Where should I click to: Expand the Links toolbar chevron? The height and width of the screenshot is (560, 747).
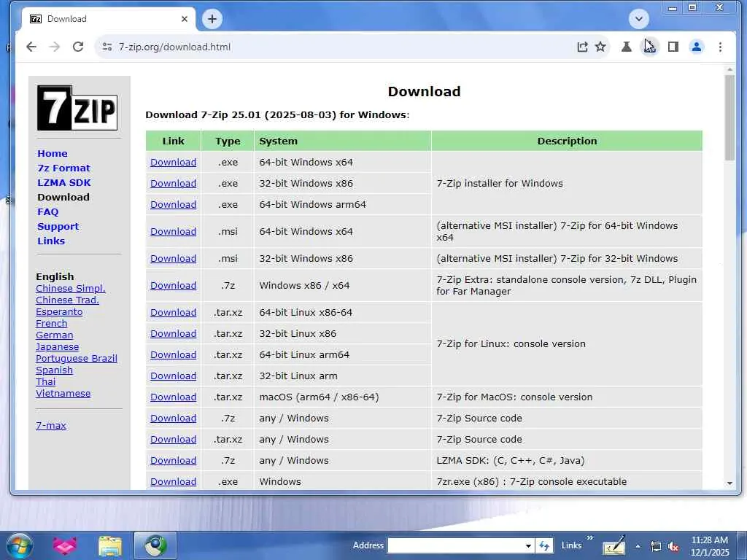point(589,538)
